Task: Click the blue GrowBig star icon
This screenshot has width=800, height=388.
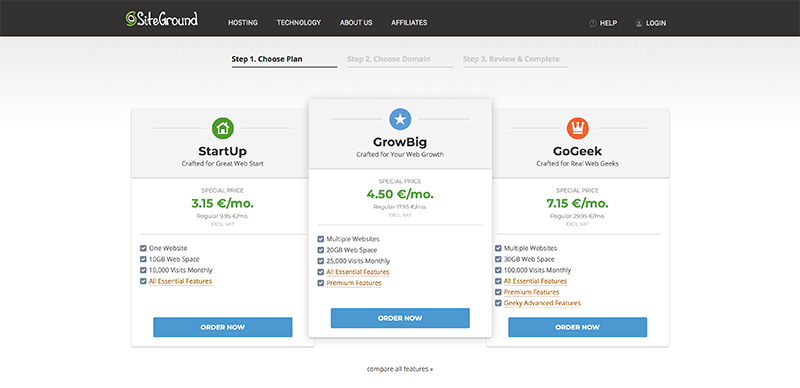Action: [x=400, y=119]
